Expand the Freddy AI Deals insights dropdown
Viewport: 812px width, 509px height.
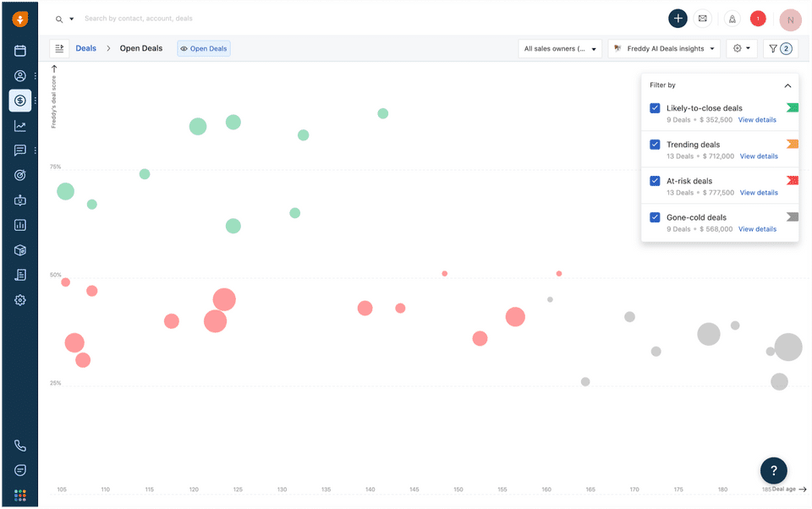coord(664,49)
